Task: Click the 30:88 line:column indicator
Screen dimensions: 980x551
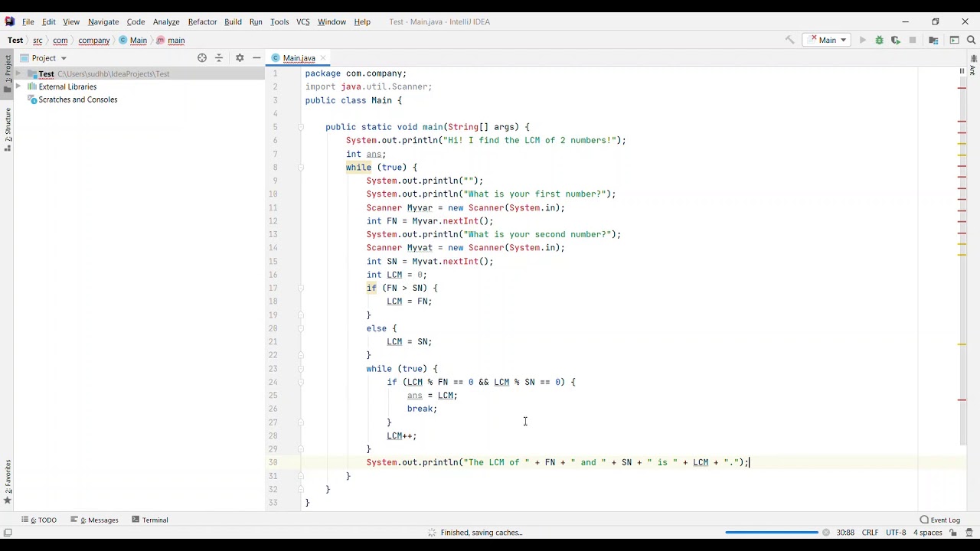Action: (845, 533)
